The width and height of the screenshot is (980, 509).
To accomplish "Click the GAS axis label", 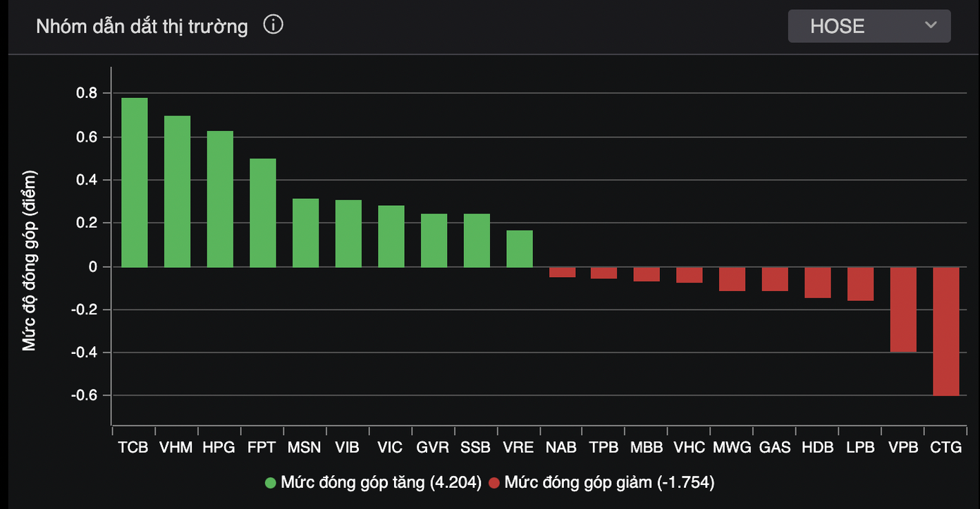I will (x=775, y=447).
